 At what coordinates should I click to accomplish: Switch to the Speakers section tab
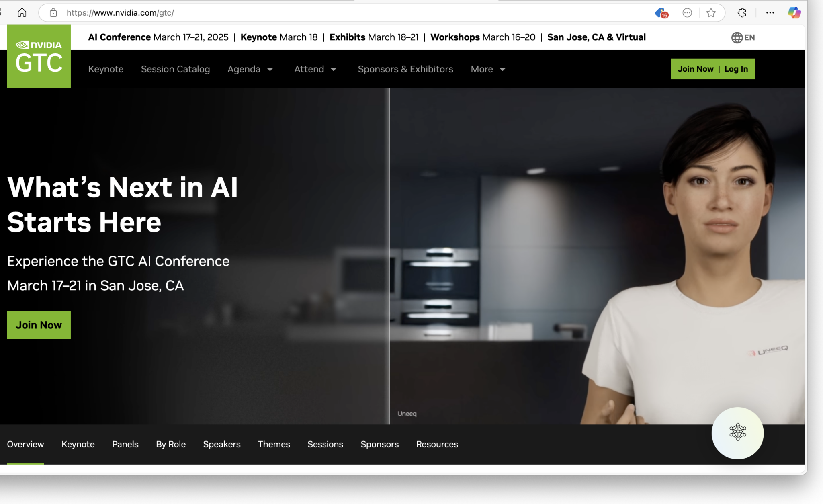point(221,444)
